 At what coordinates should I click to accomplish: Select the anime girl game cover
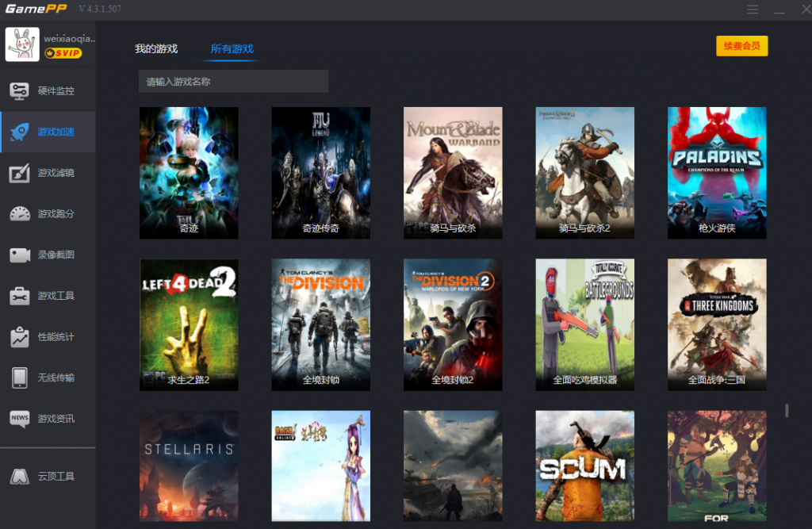(320, 466)
